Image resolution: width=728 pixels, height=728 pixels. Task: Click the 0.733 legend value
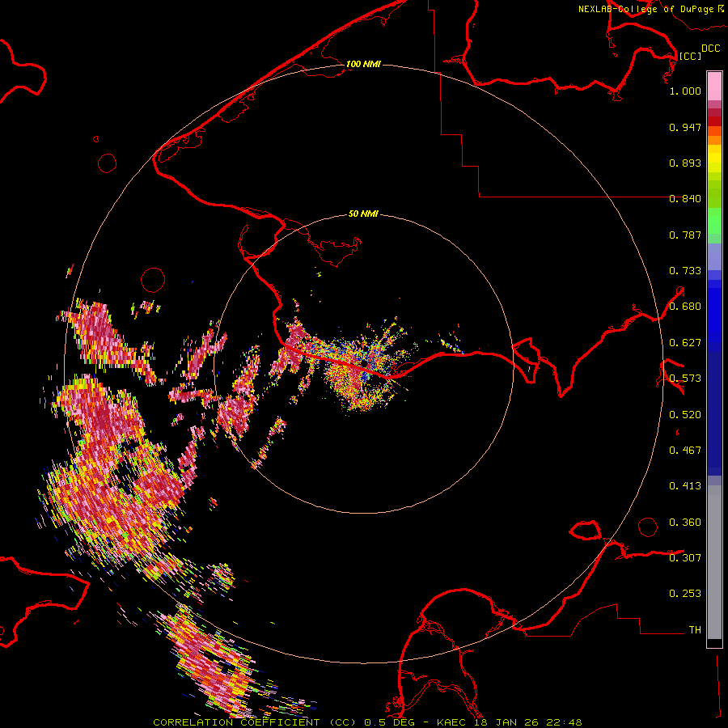click(685, 271)
